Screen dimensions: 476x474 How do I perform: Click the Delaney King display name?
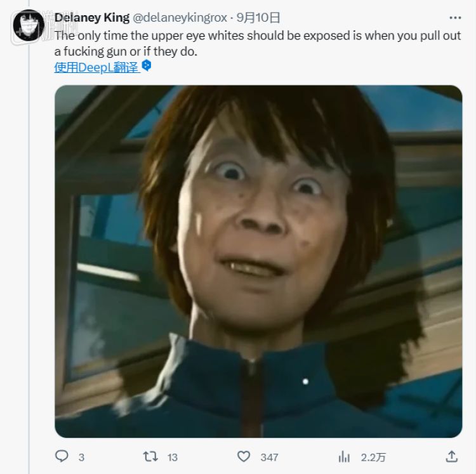pyautogui.click(x=91, y=17)
